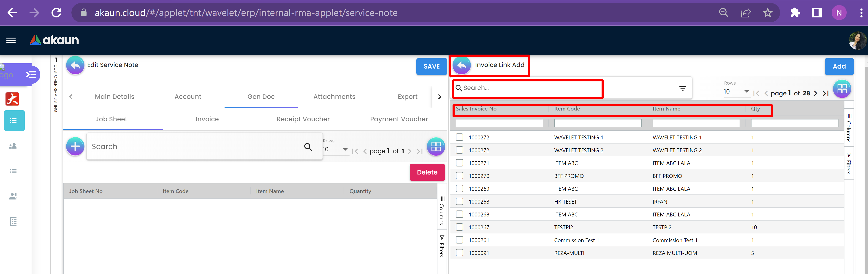Switch to the Attachments tab
This screenshot has height=274, width=868.
pyautogui.click(x=334, y=97)
